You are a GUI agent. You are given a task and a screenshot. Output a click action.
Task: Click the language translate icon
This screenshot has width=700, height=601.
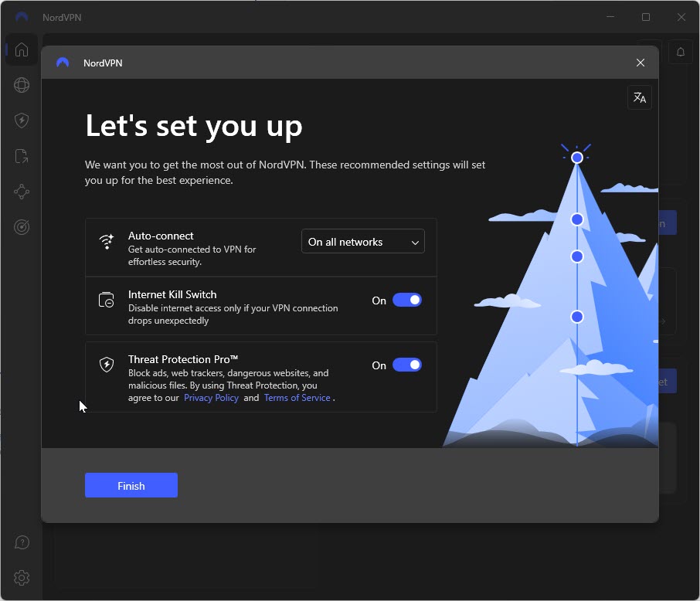(639, 97)
